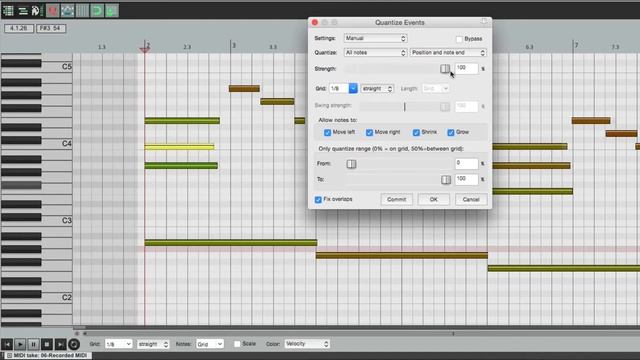Pause playback with the pause button
The image size is (640, 360).
tap(33, 344)
